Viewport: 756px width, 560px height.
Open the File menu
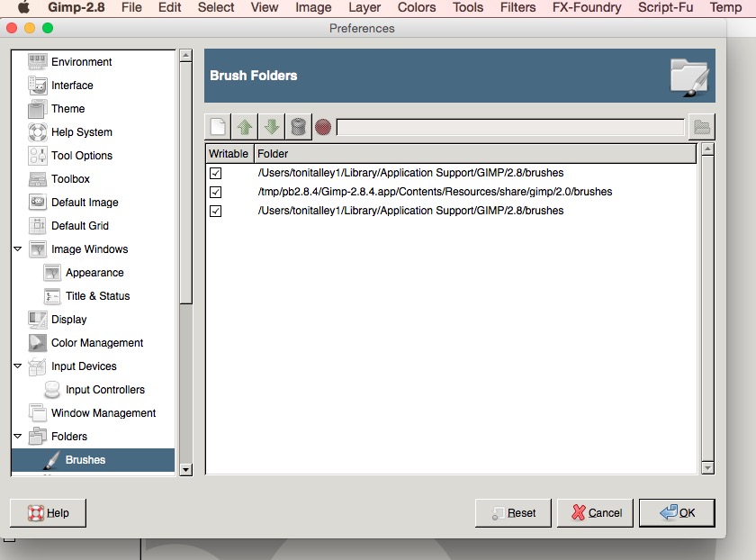tap(131, 7)
